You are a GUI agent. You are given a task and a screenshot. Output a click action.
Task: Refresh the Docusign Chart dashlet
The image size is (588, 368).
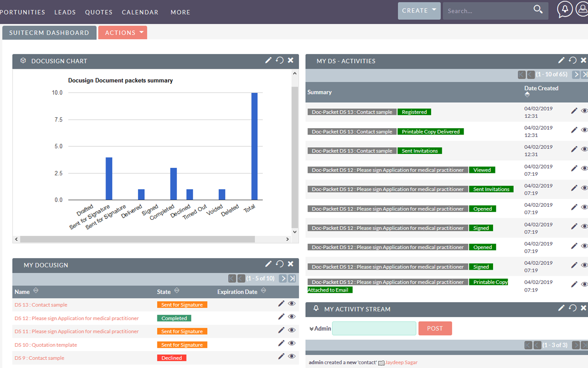click(x=279, y=60)
